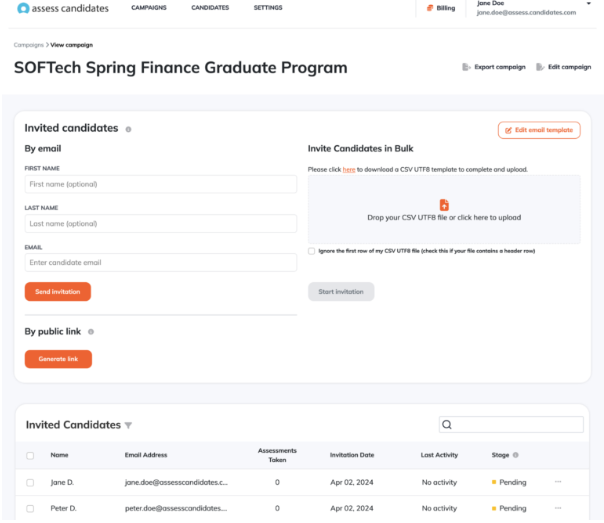Go to the Settings menu
Viewport: 604px width, 523px height.
pos(268,8)
